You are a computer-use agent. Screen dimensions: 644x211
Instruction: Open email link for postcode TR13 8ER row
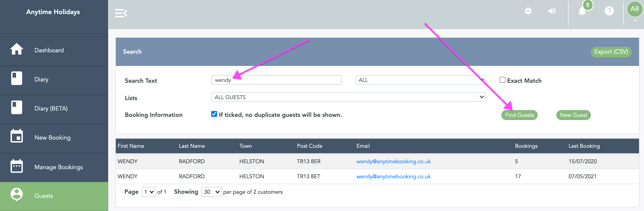[393, 161]
